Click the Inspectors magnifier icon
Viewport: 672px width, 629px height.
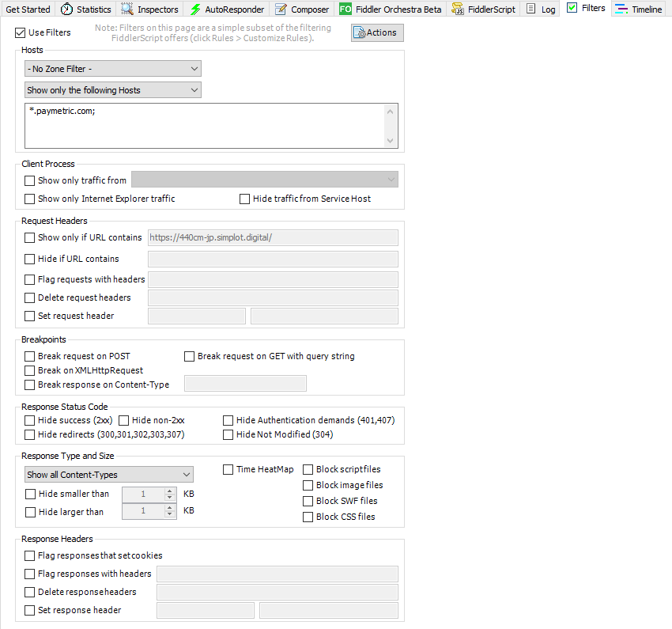pos(127,9)
